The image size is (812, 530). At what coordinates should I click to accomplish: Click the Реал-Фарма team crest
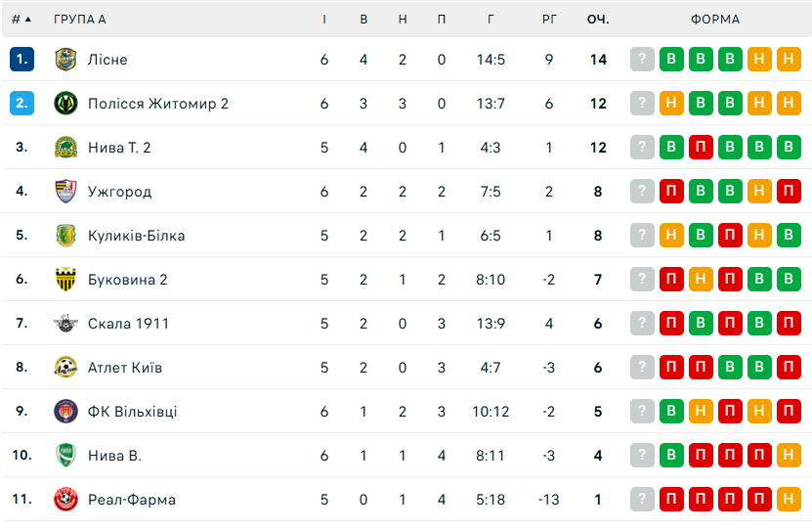click(65, 500)
